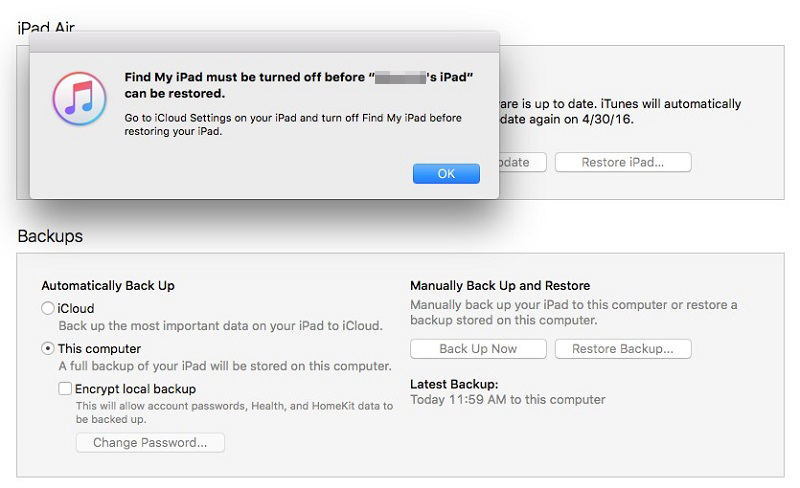The image size is (800, 488).
Task: Select the iCloud backup radio button
Action: (47, 308)
